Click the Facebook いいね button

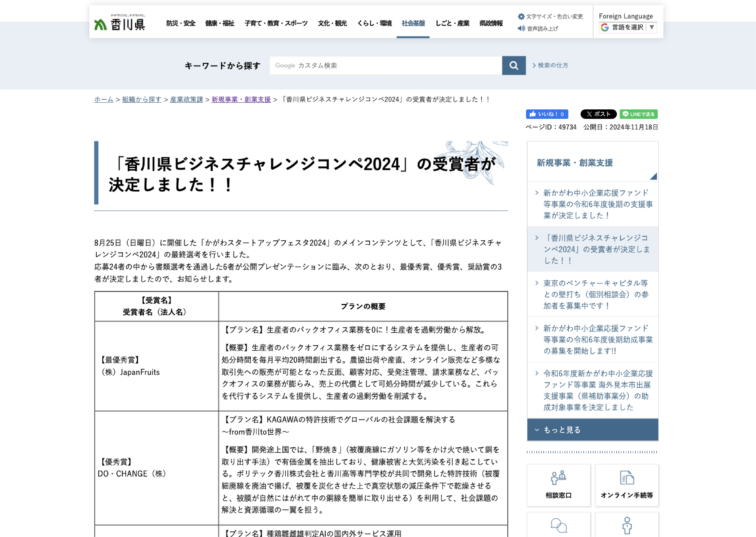click(x=547, y=114)
